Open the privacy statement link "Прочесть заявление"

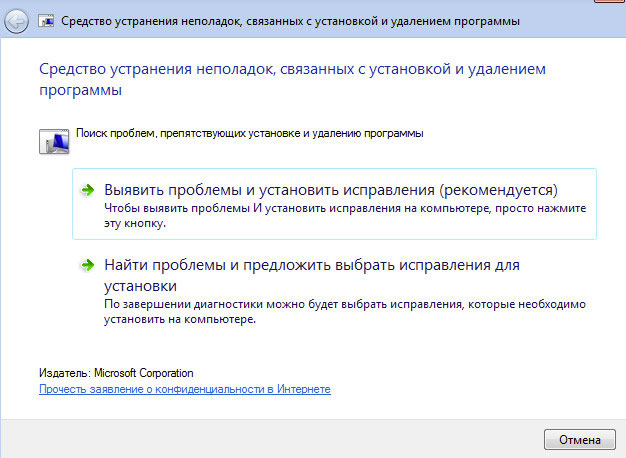click(x=184, y=389)
